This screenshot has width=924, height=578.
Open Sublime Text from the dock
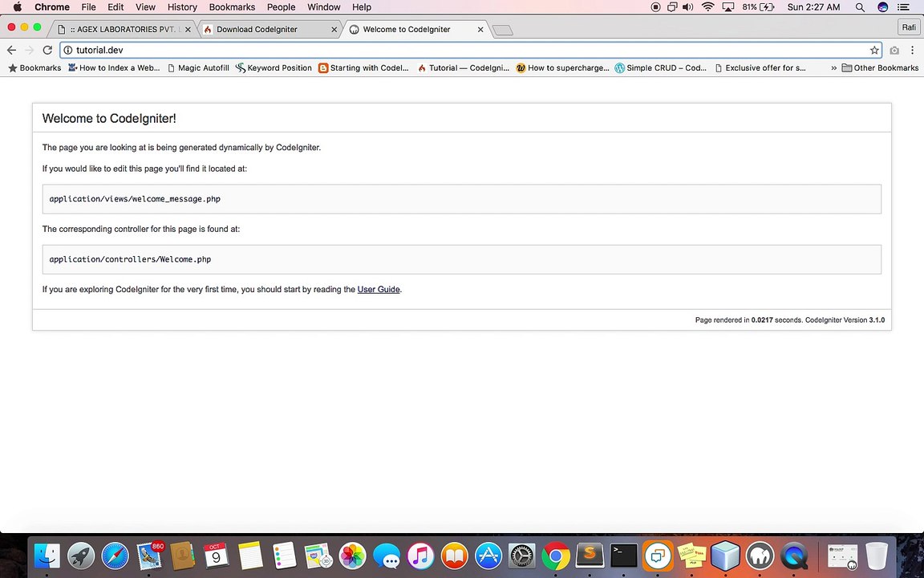590,556
